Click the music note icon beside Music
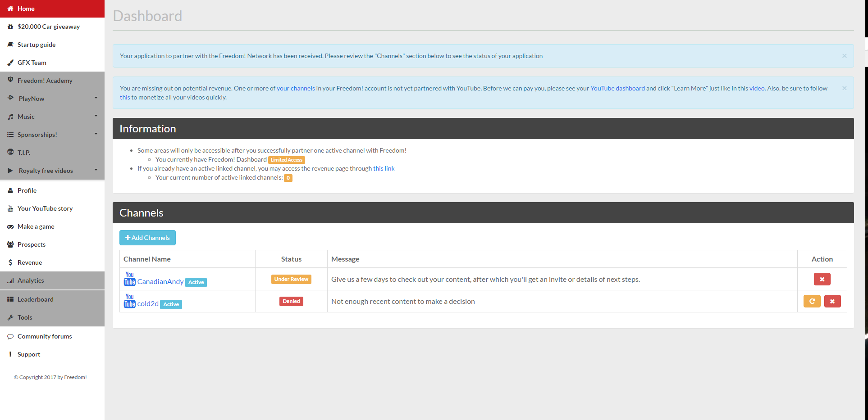Image resolution: width=868 pixels, height=420 pixels. [10, 117]
